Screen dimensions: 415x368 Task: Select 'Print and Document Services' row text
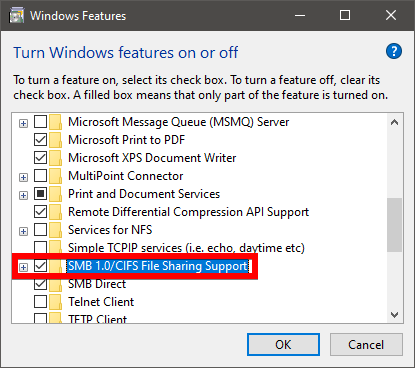pyautogui.click(x=144, y=194)
